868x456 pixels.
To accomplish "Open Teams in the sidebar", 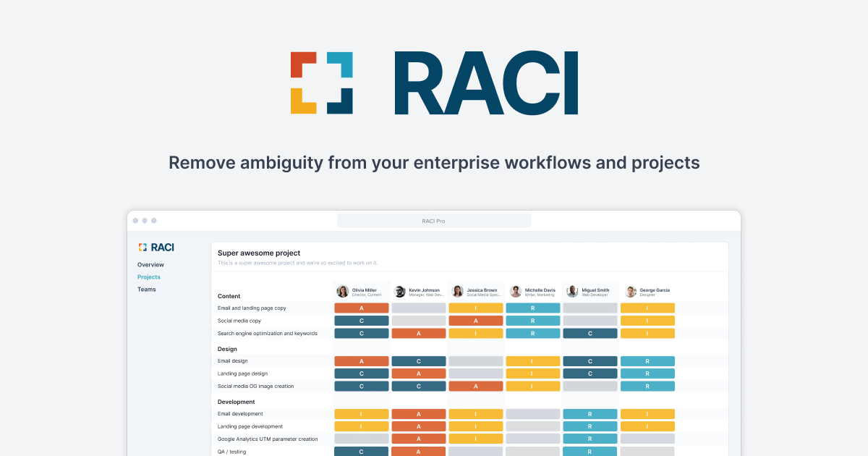I will pos(147,290).
